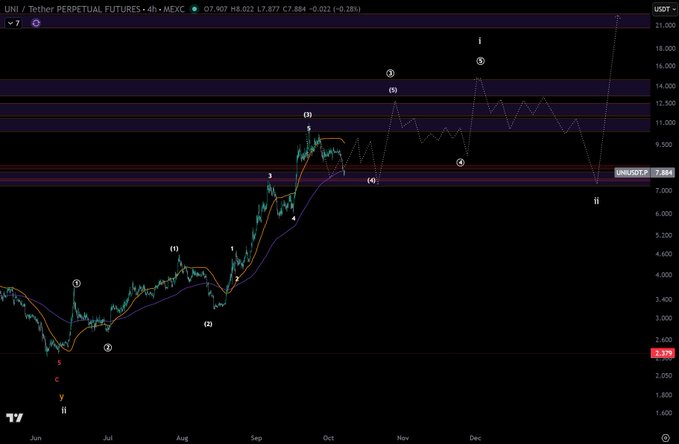
Task: Click the TradingView logo
Action: [x=14, y=418]
